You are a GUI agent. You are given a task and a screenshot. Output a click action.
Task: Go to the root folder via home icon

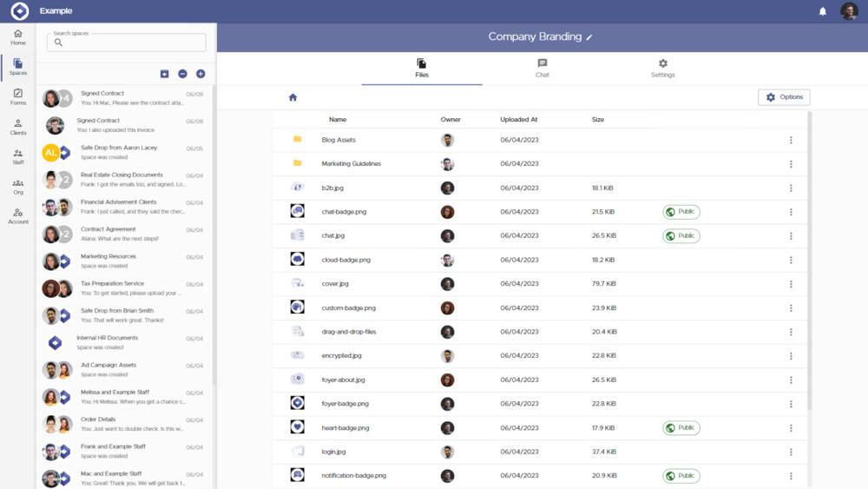click(x=293, y=97)
